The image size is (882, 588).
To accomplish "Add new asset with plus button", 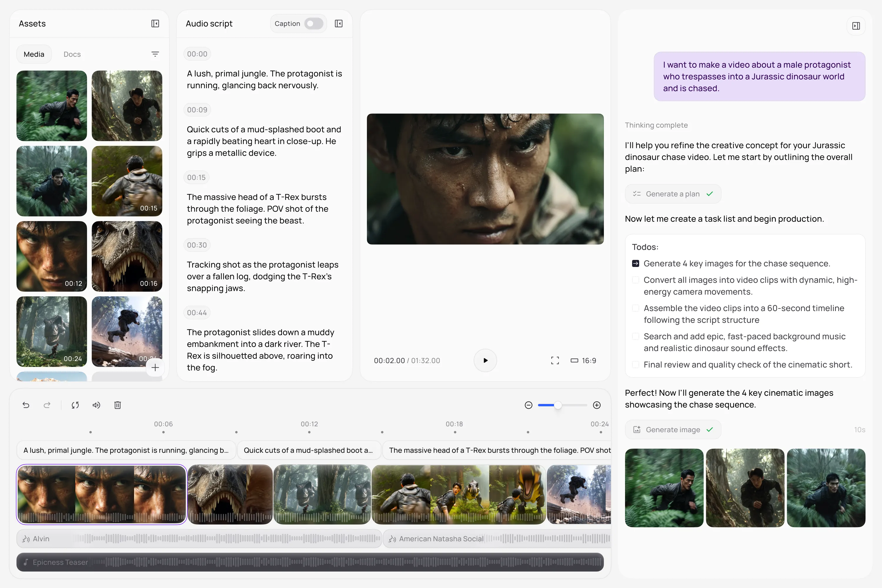I will coord(155,367).
